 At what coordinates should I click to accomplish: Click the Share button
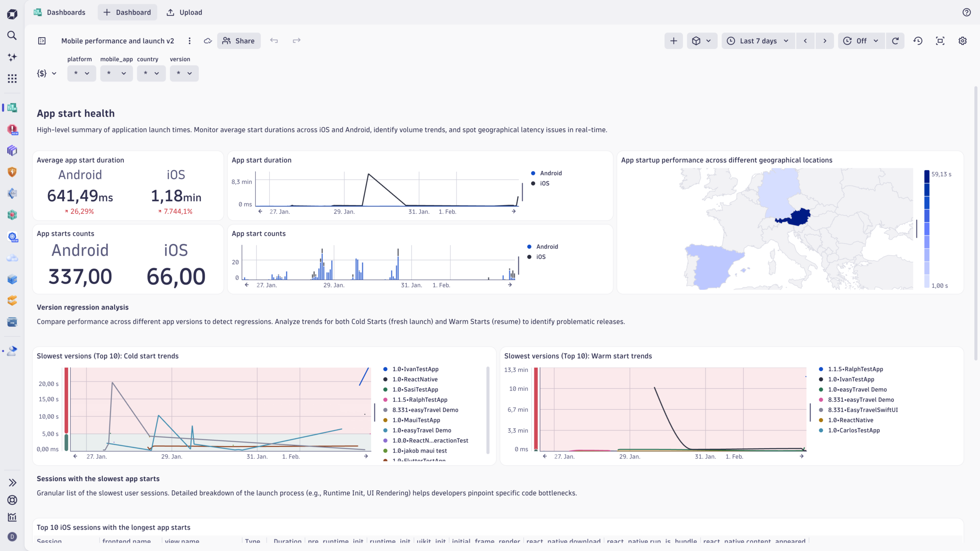(239, 41)
